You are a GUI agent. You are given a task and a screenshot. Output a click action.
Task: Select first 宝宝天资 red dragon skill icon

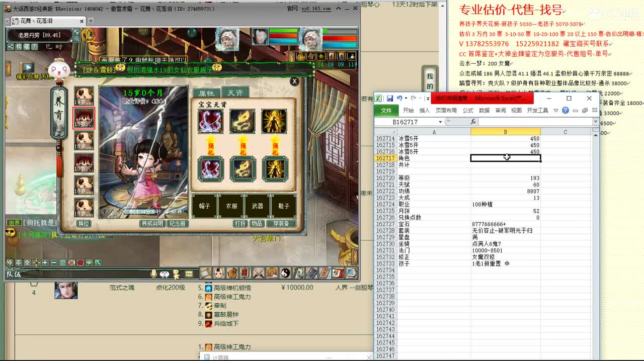point(210,121)
